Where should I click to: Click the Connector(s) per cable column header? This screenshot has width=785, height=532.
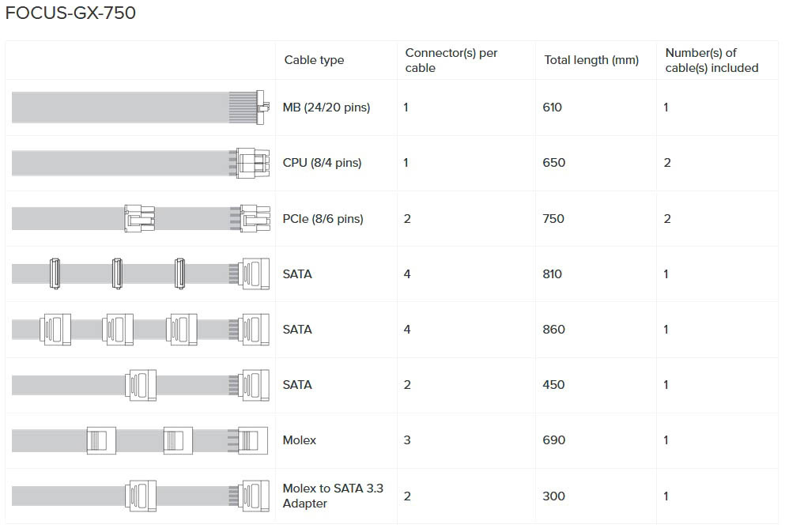451,60
